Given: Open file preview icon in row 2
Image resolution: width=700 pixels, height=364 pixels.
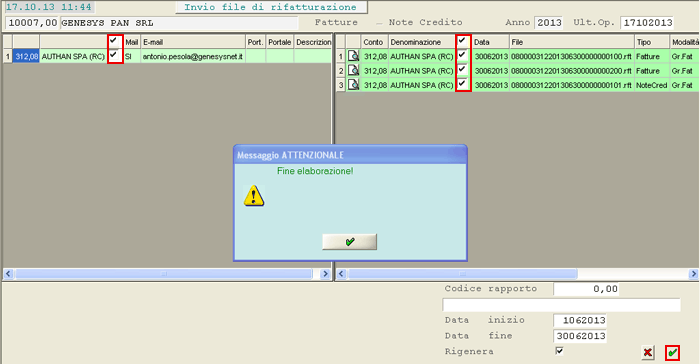Looking at the screenshot, I should click(x=353, y=71).
